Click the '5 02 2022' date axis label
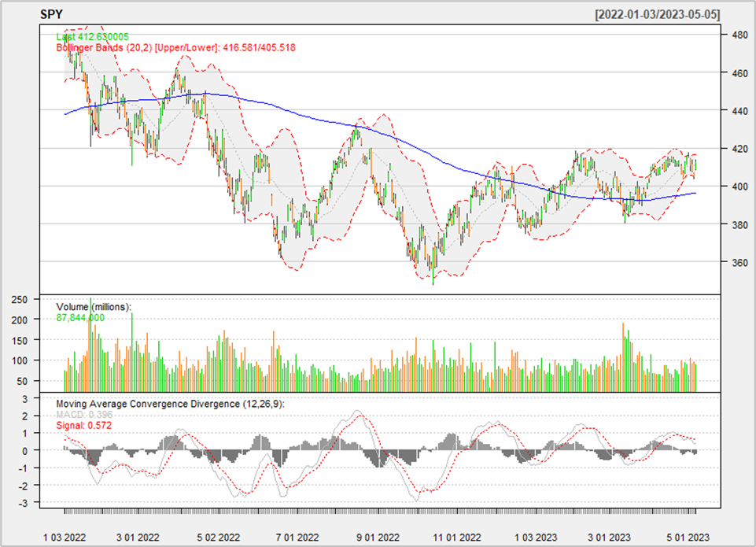This screenshot has height=547, width=756. pos(219,538)
